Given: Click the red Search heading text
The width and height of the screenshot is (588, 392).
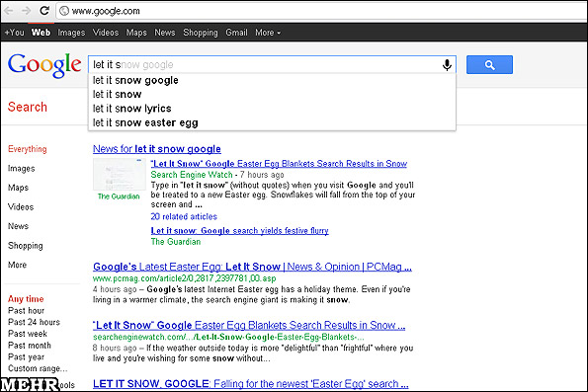Looking at the screenshot, I should (28, 108).
